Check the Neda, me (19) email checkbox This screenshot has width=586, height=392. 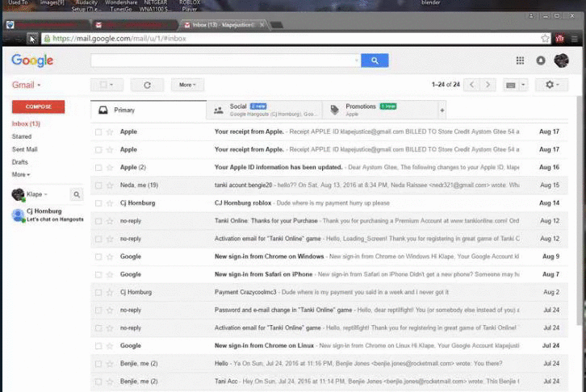(98, 186)
